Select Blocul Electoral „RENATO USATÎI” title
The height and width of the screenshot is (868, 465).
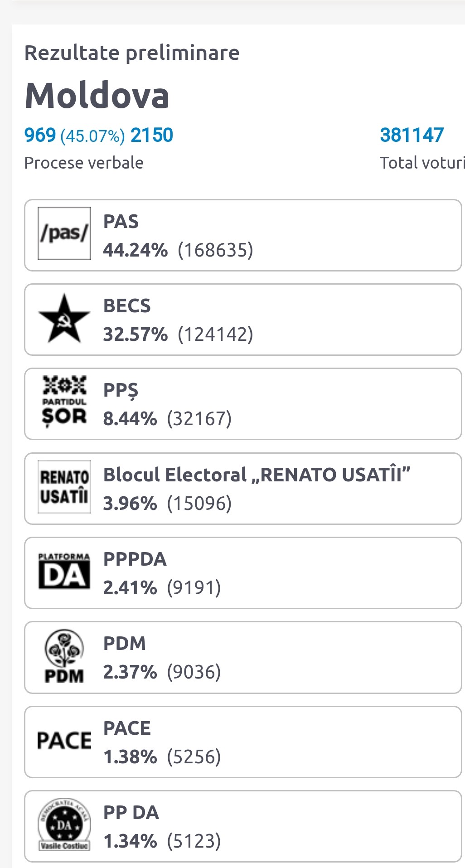[x=257, y=475]
